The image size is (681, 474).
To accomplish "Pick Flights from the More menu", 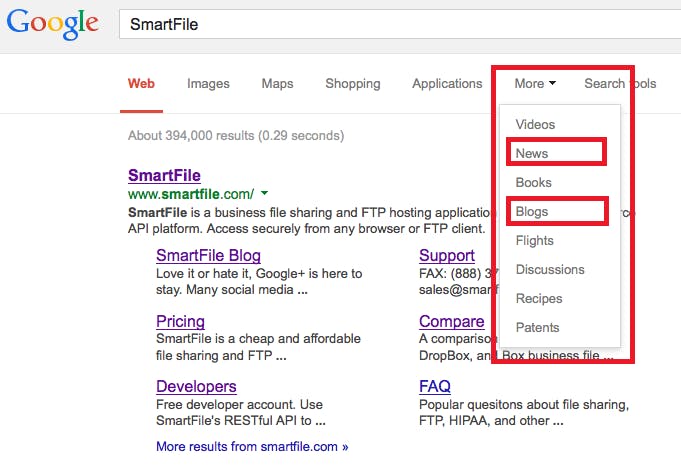I will [x=534, y=241].
